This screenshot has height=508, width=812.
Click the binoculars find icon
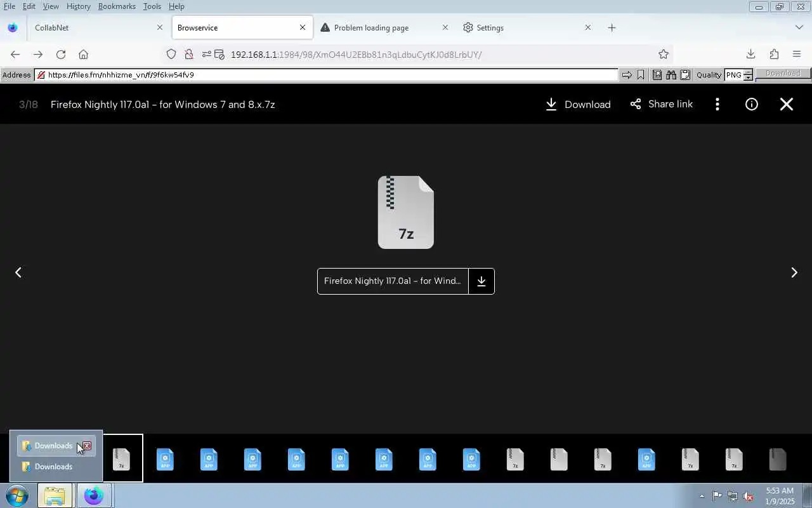(x=671, y=75)
